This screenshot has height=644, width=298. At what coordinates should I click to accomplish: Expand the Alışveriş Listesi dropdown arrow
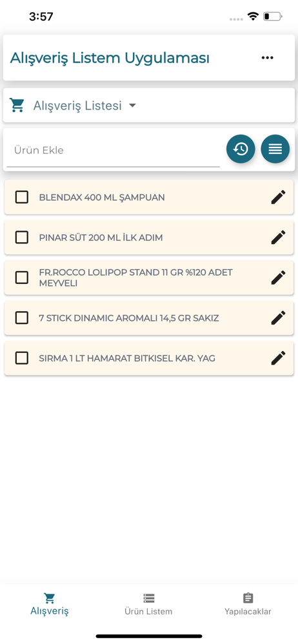(132, 106)
